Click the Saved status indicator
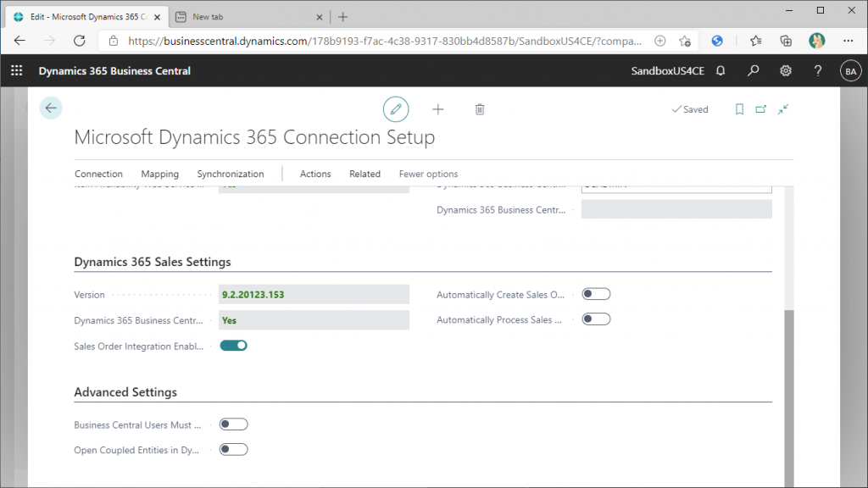Image resolution: width=868 pixels, height=488 pixels. (690, 109)
